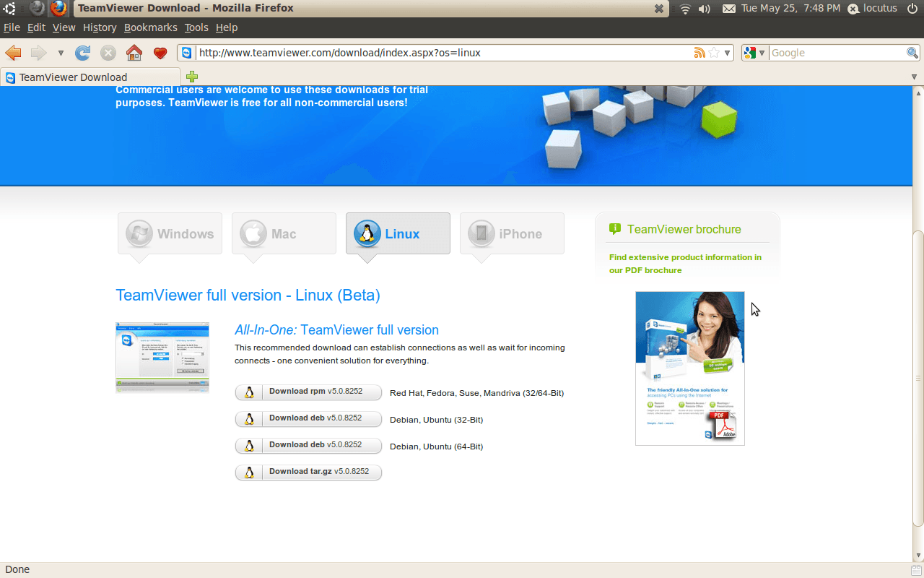The image size is (924, 578).
Task: Open the Bookmarks menu
Action: pos(150,27)
